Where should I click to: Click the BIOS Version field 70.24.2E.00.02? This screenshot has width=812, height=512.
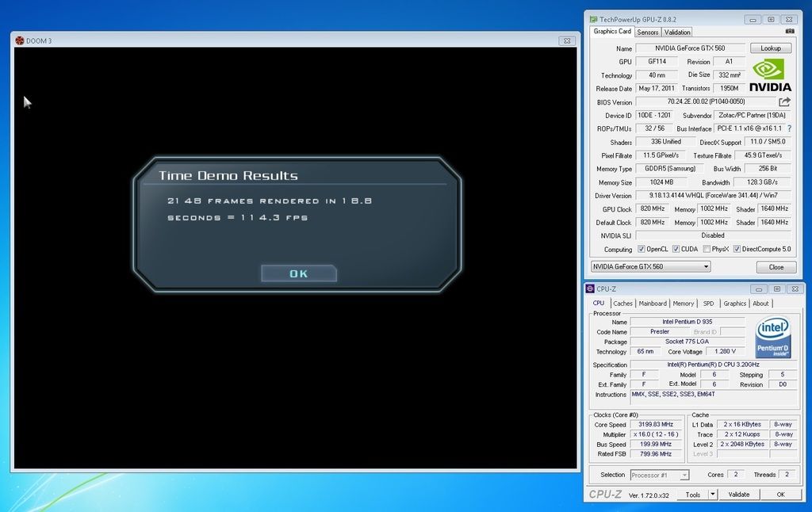pyautogui.click(x=706, y=102)
